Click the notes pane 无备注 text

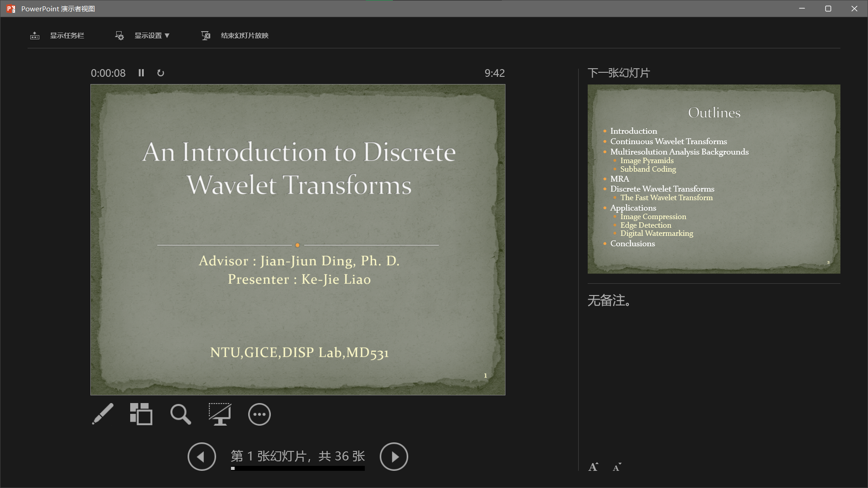[x=609, y=300]
